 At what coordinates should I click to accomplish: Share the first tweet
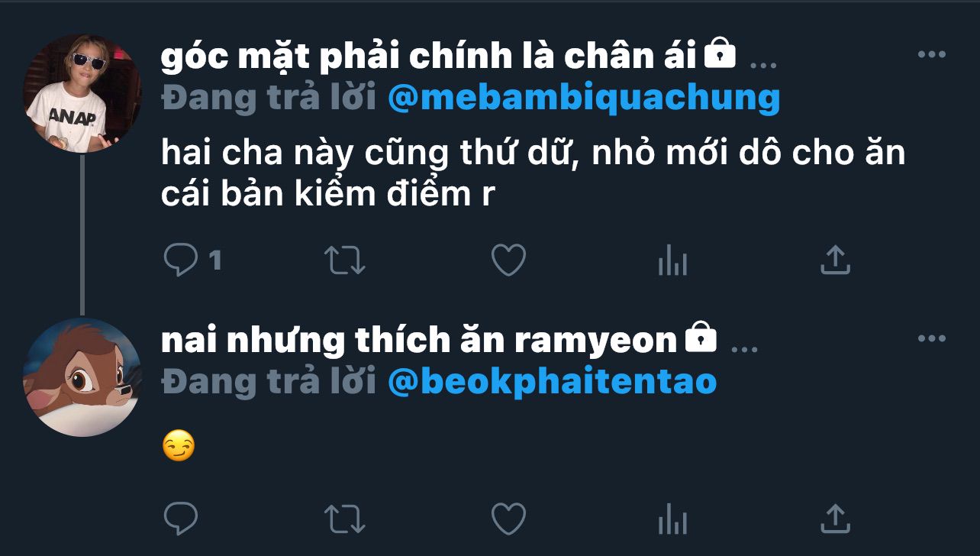click(x=835, y=260)
